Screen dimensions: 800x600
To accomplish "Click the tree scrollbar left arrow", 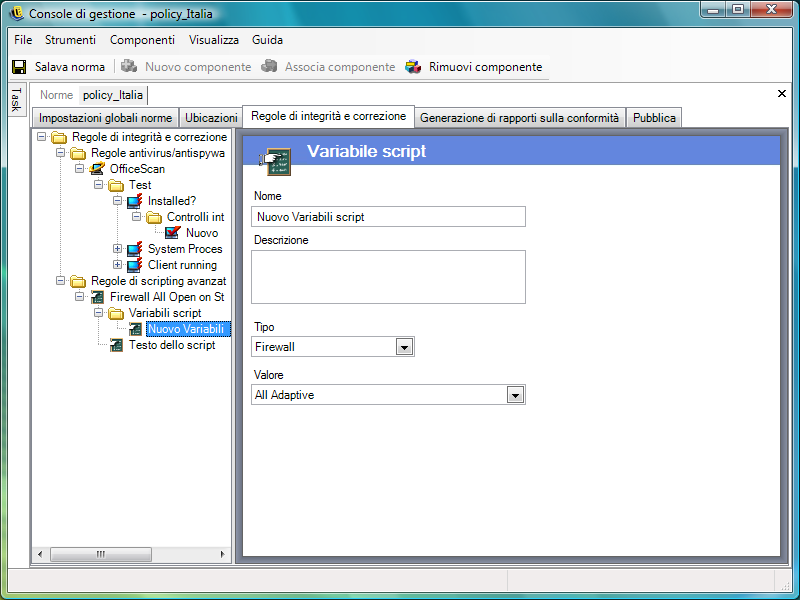I will click(40, 554).
